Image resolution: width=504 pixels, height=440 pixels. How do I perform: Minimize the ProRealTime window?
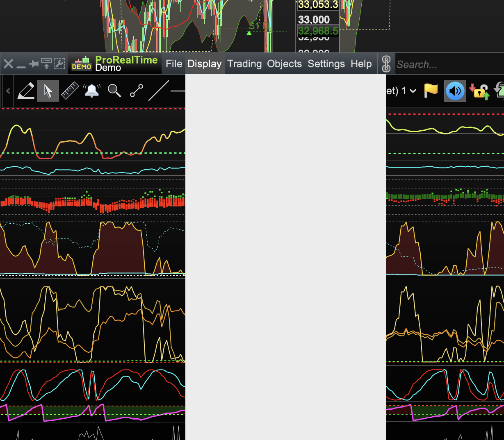click(21, 66)
